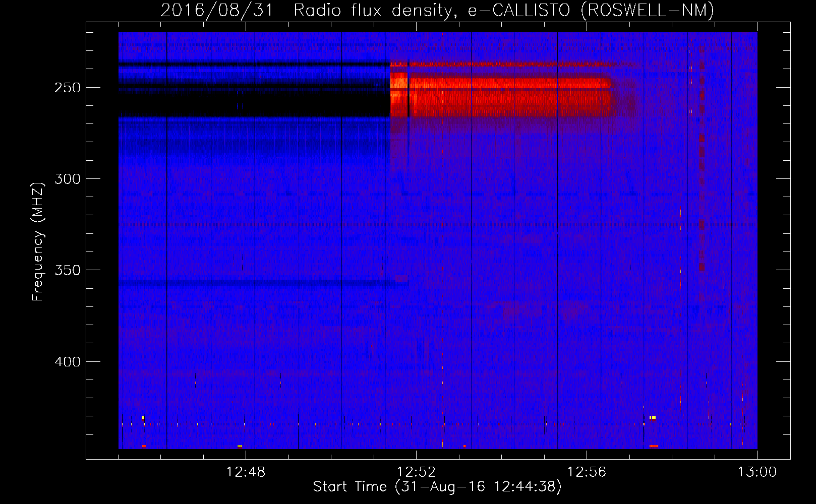The height and width of the screenshot is (504, 816).
Task: Click the 350 frequency tick label
Action: click(68, 270)
